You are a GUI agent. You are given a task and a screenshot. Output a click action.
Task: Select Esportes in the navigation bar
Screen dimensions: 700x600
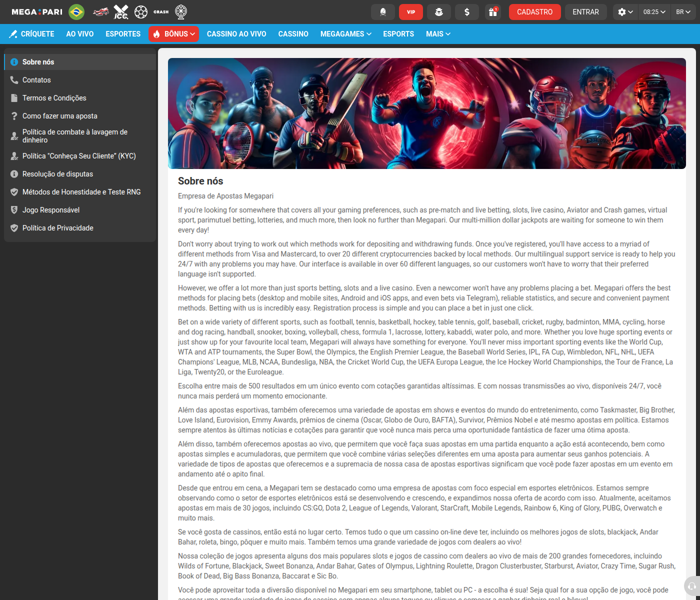[123, 34]
